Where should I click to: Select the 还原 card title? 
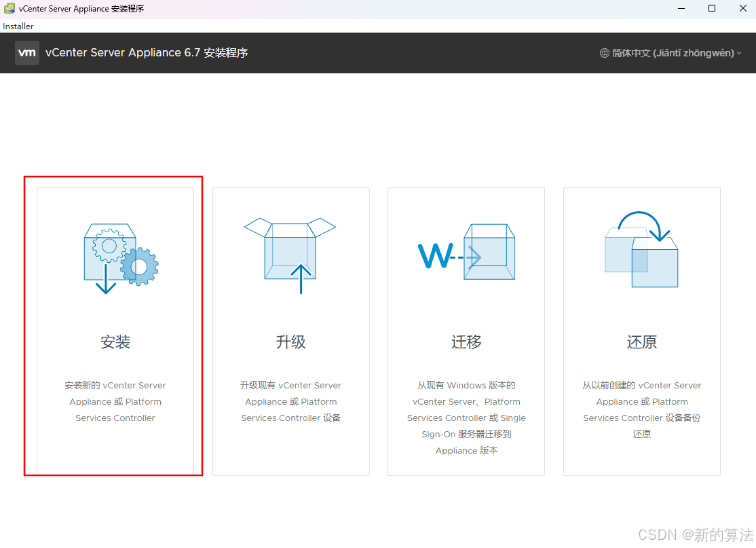click(642, 342)
